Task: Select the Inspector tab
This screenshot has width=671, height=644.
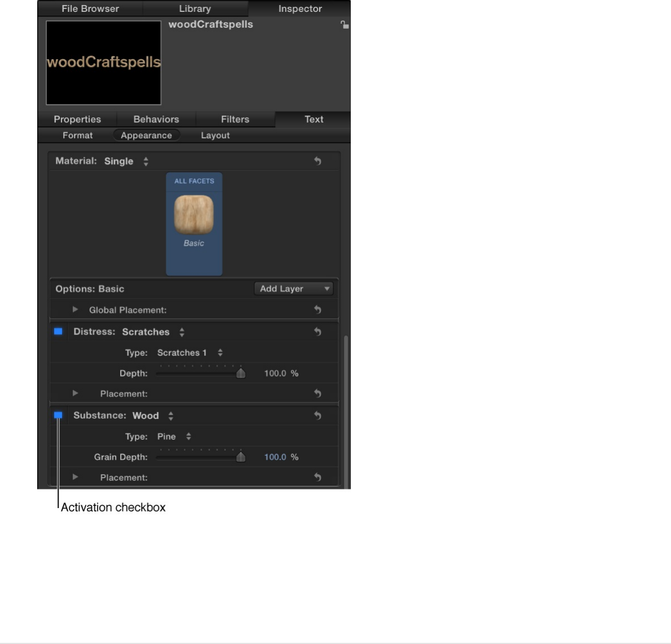Action: point(299,8)
